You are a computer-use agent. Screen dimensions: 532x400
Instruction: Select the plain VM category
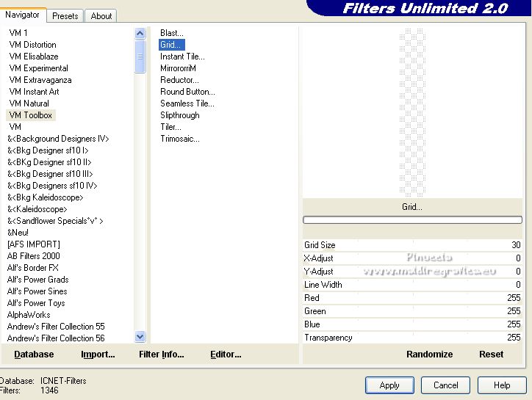coord(15,127)
